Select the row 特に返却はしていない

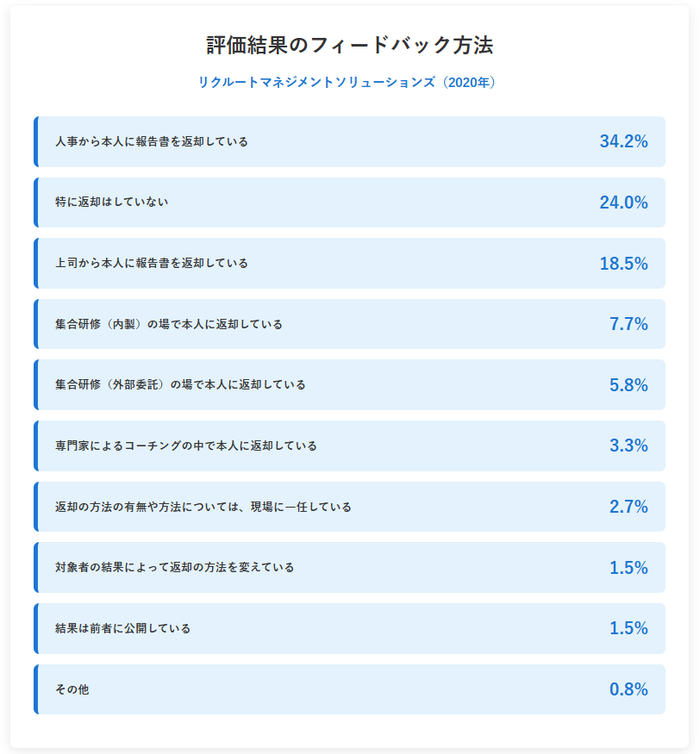pyautogui.click(x=350, y=203)
